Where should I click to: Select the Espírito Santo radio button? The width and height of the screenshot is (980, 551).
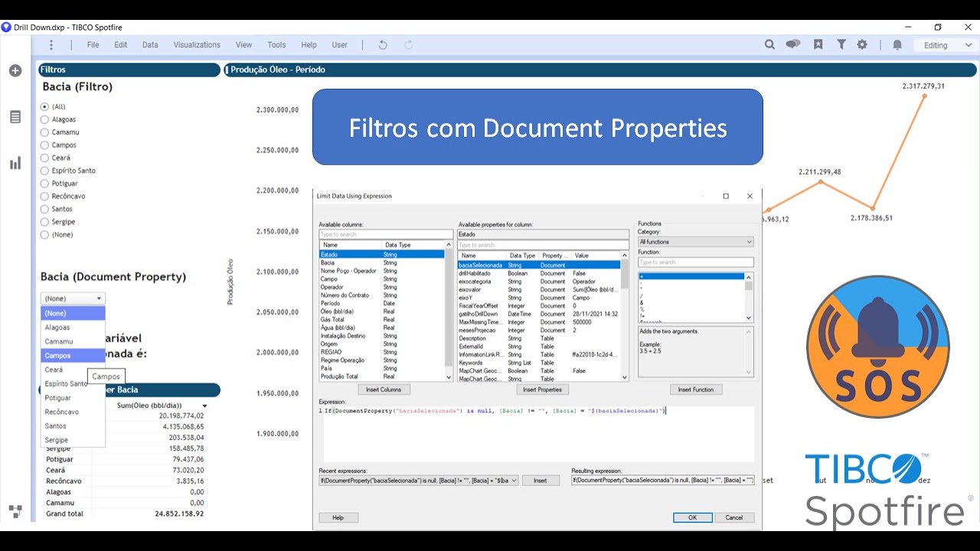coord(44,171)
